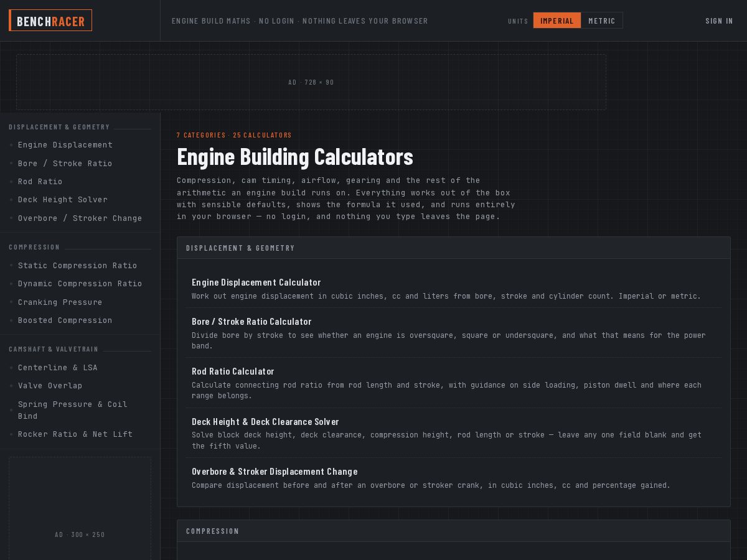Viewport: 747px width, 560px height.
Task: Open the BenchRacer logo home link
Action: [50, 21]
